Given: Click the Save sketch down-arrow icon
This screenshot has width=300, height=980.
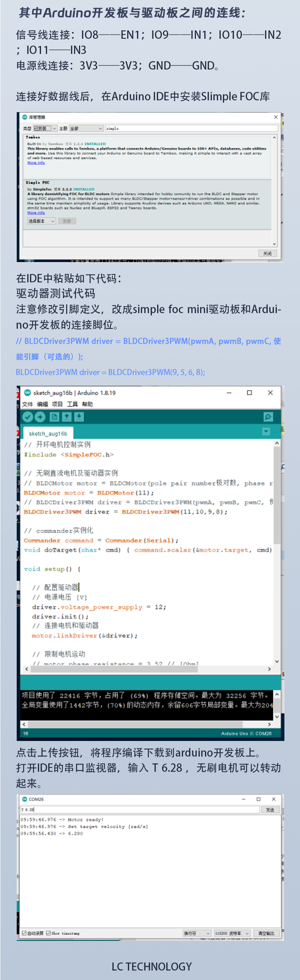Looking at the screenshot, I should pos(79,417).
